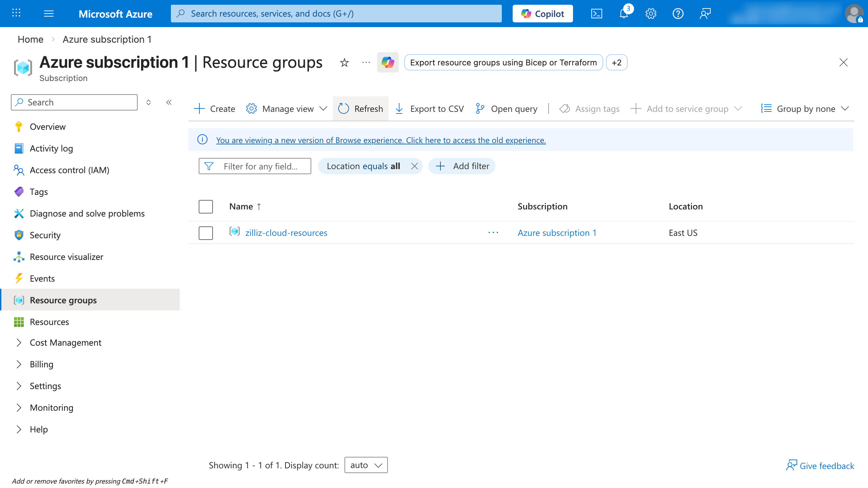Image resolution: width=868 pixels, height=488 pixels.
Task: Click the help question mark icon
Action: pos(678,14)
